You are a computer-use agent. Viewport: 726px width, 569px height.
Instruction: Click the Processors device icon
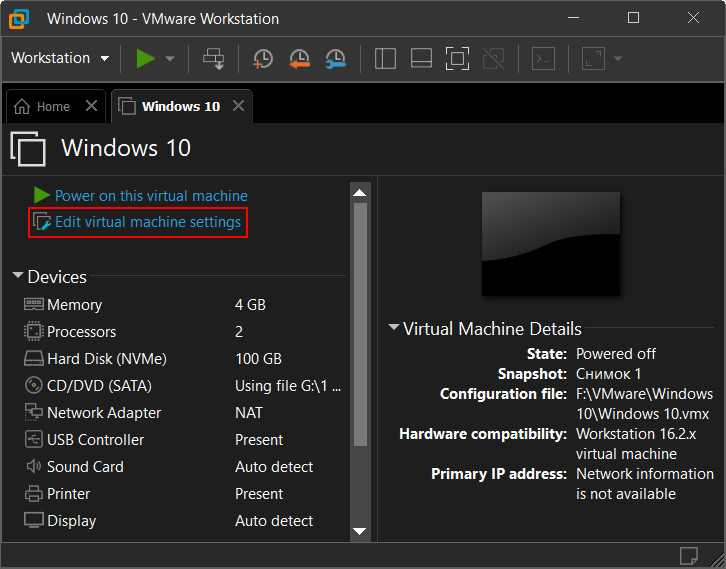[33, 331]
